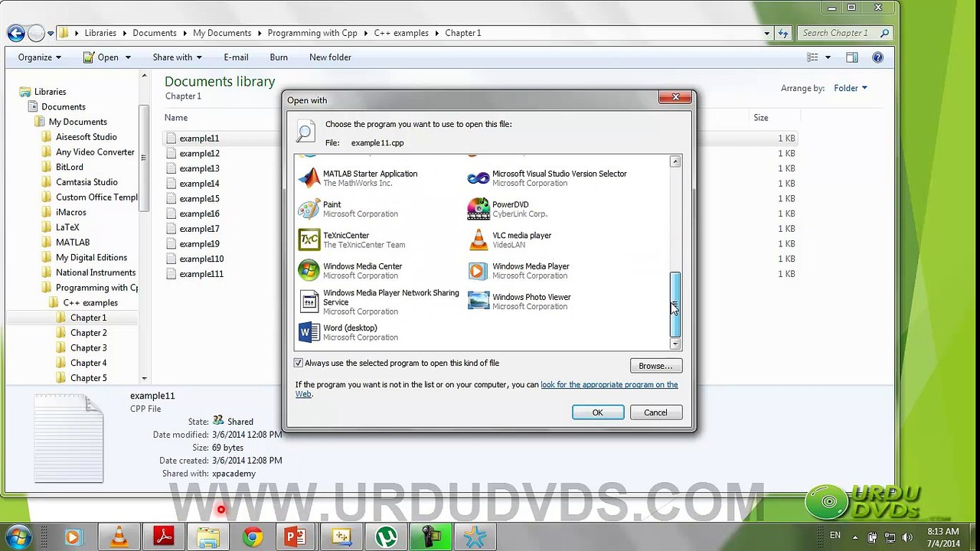Select the TeXnicCenter program icon
The width and height of the screenshot is (980, 551).
coord(309,240)
